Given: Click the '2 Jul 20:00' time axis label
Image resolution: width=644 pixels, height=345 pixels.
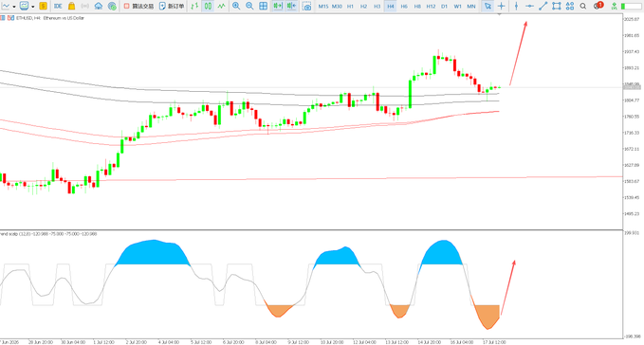Looking at the screenshot, I should click(x=136, y=342).
